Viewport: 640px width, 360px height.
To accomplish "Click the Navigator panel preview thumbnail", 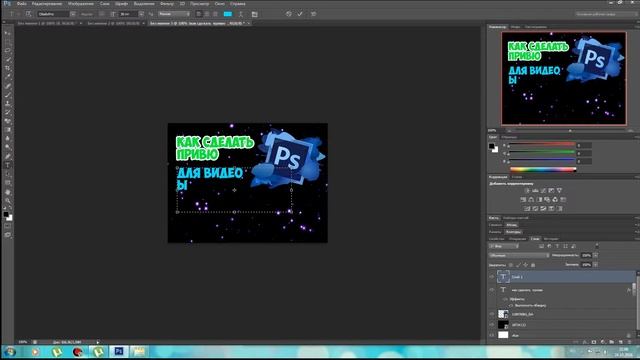I will 564,78.
